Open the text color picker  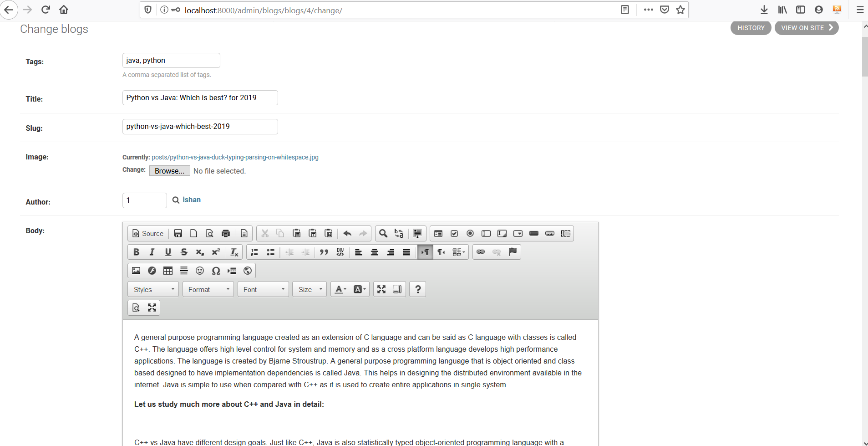click(340, 289)
